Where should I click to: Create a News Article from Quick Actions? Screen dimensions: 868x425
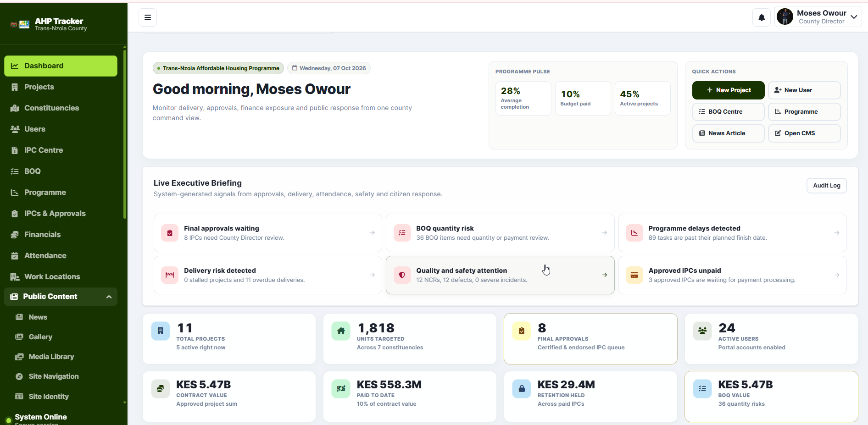click(728, 133)
